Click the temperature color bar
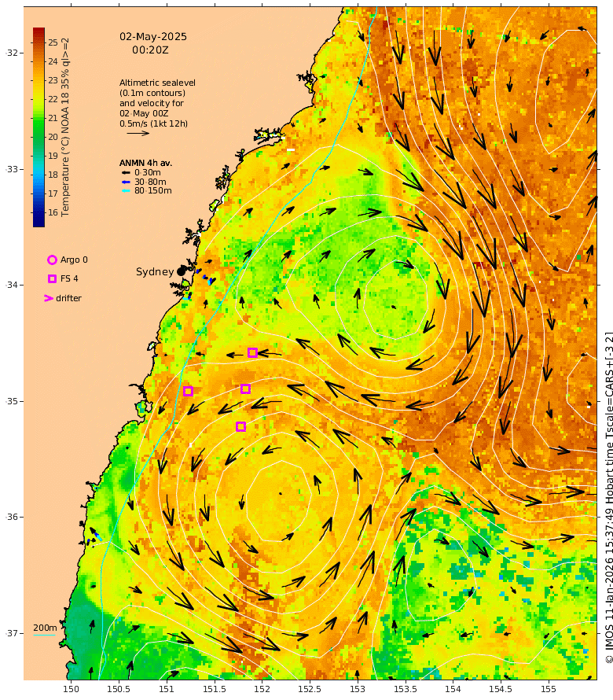This screenshot has width=613, height=700. (39, 127)
